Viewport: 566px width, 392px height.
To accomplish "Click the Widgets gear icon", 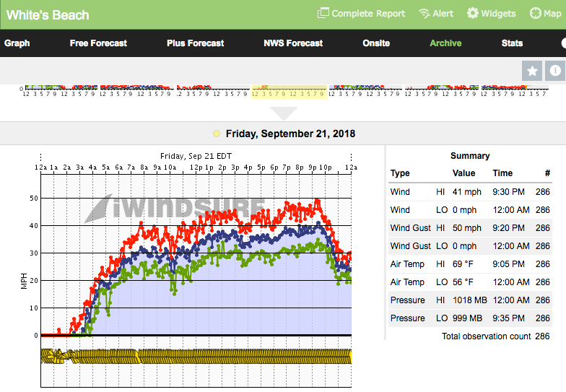I will tap(472, 13).
